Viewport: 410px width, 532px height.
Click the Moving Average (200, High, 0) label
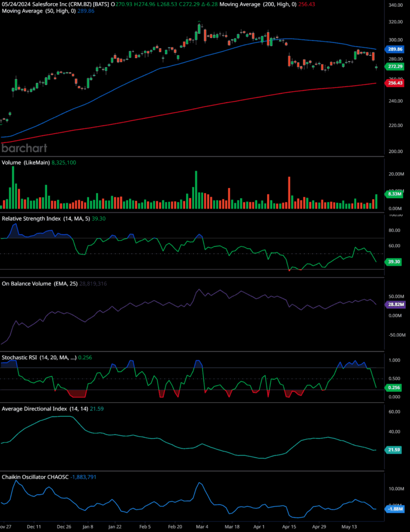click(x=258, y=5)
